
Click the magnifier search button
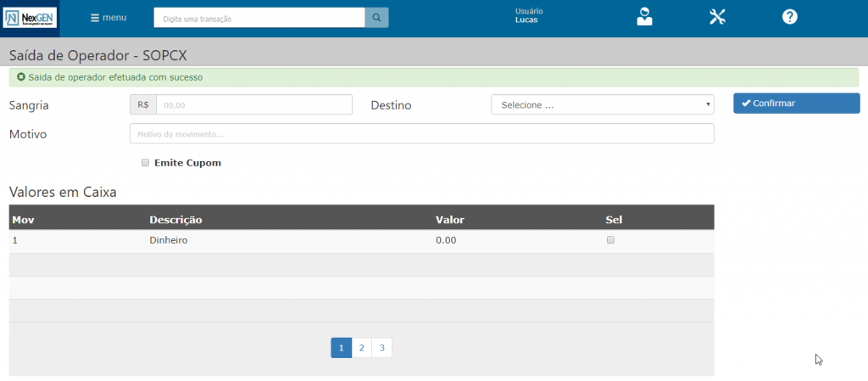click(376, 18)
